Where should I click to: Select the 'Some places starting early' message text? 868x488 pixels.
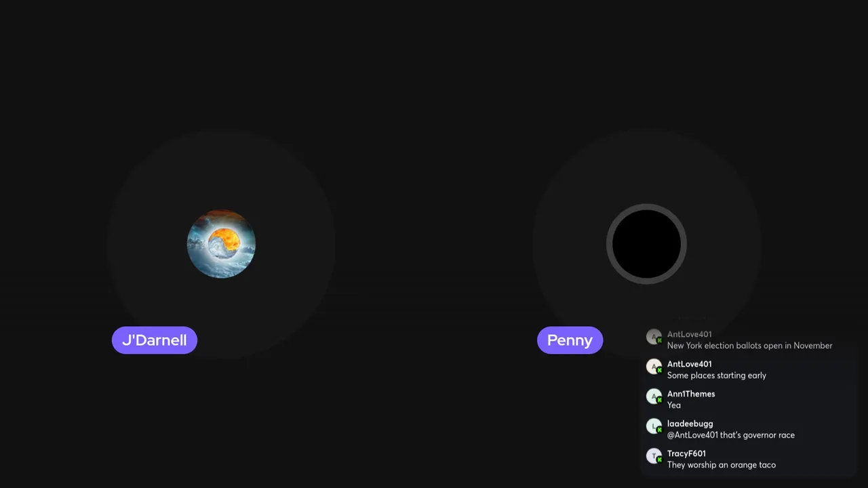[717, 375]
